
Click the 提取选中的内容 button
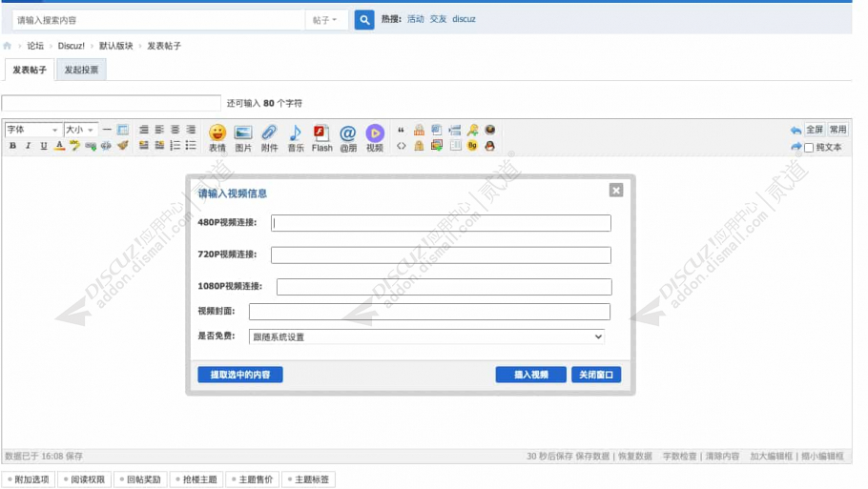point(240,375)
